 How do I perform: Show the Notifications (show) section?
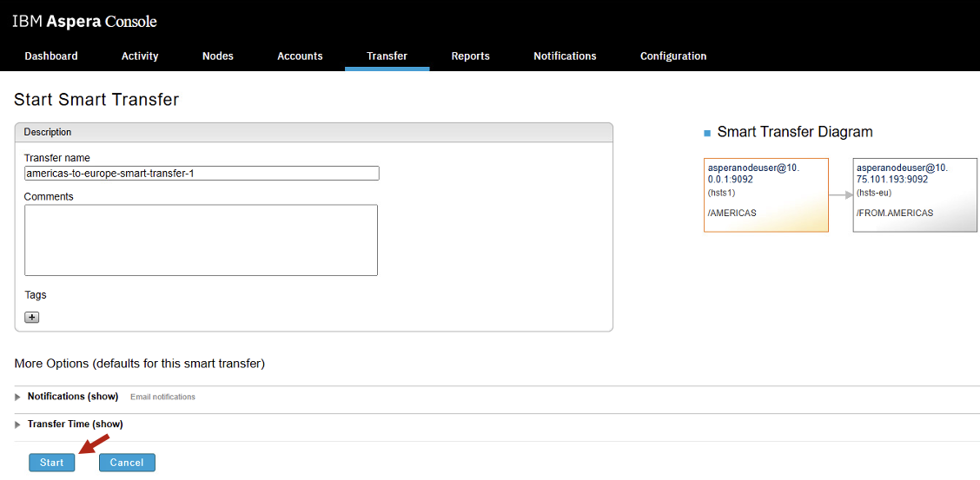tap(73, 397)
